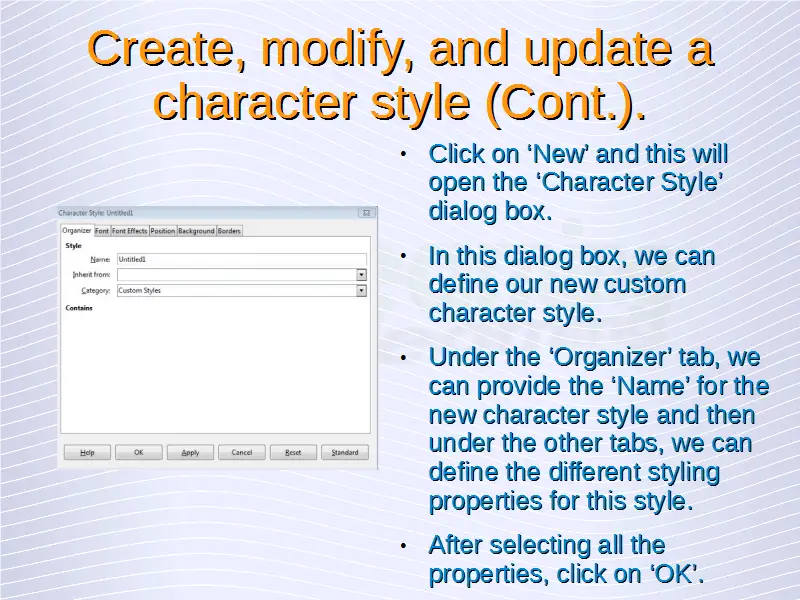Click the bullet starting "Click on 'New'"
800x600 pixels.
tap(577, 183)
